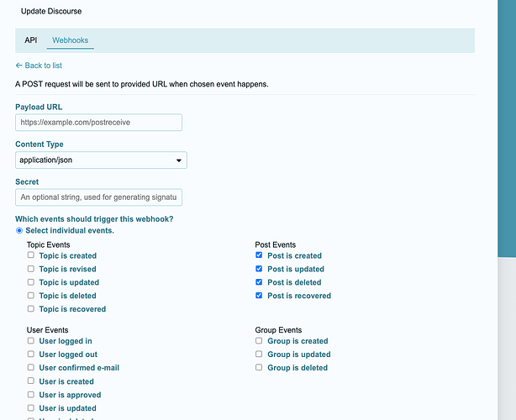The image size is (516, 420).
Task: Check the Topic is created checkbox
Action: (x=31, y=255)
